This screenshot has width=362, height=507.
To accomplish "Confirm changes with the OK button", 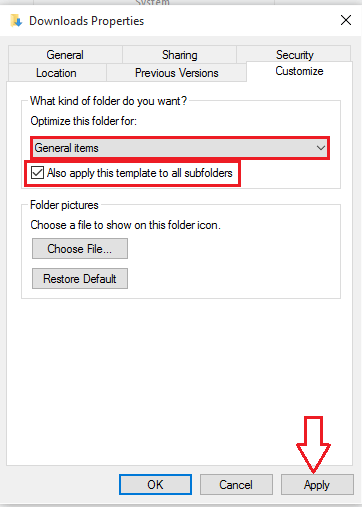I will click(155, 485).
